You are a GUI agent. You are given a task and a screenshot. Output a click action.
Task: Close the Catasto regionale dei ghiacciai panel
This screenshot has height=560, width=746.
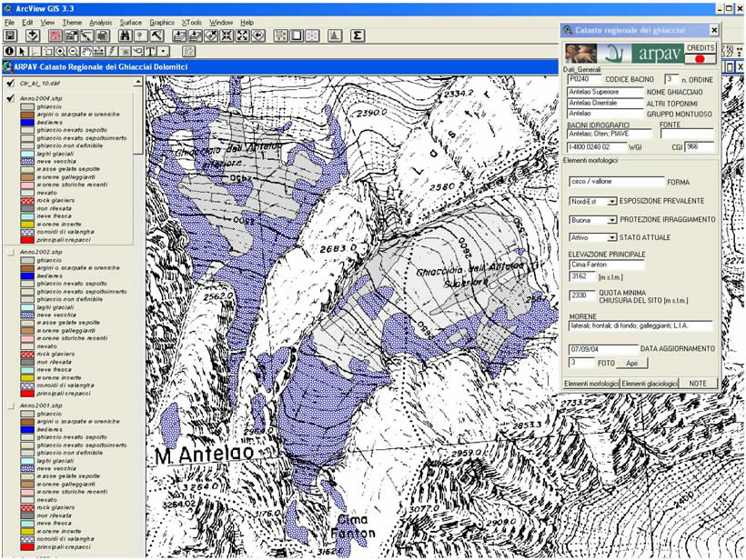pos(714,30)
